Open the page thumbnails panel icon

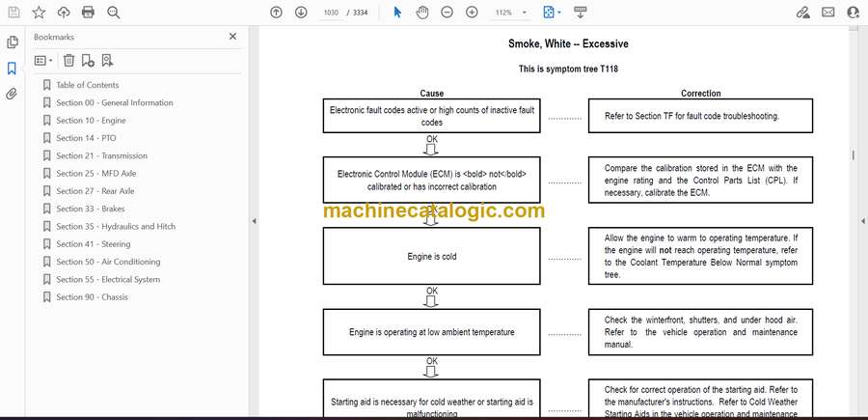click(x=13, y=42)
